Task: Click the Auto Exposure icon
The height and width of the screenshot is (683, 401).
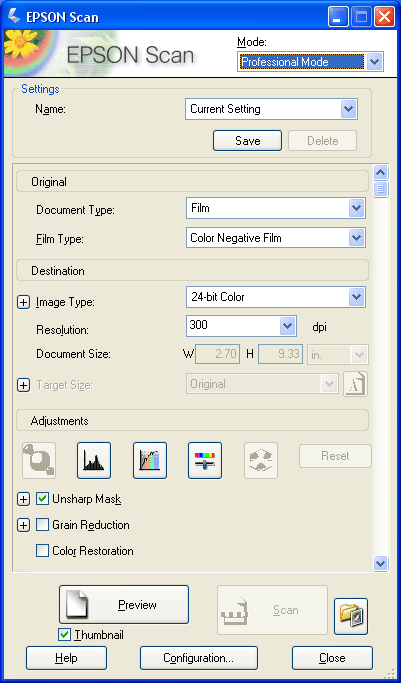Action: [x=39, y=460]
